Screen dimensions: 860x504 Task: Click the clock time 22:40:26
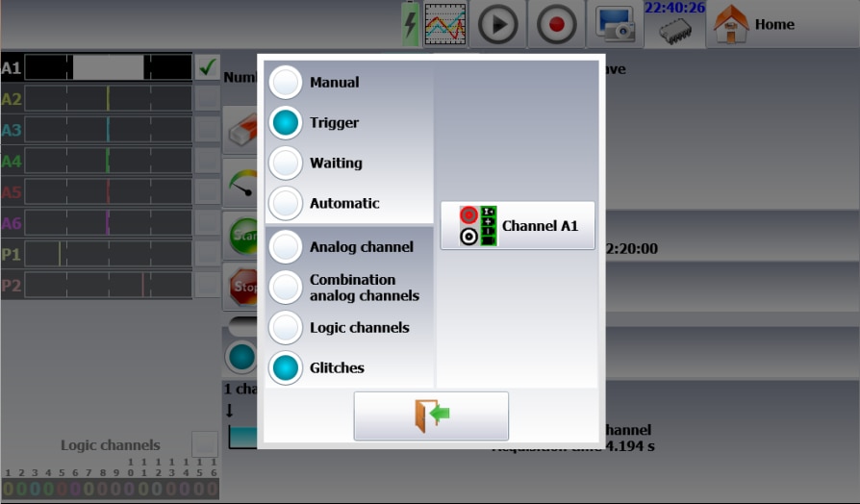tap(674, 8)
